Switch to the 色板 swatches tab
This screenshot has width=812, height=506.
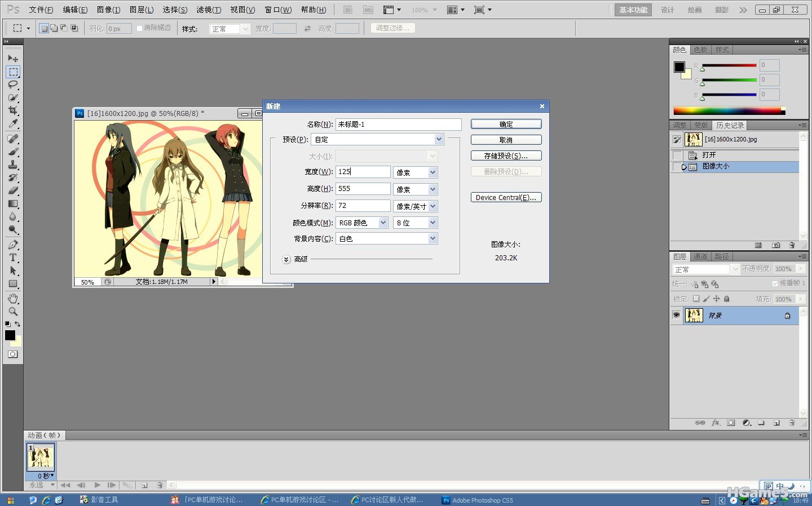click(x=700, y=50)
